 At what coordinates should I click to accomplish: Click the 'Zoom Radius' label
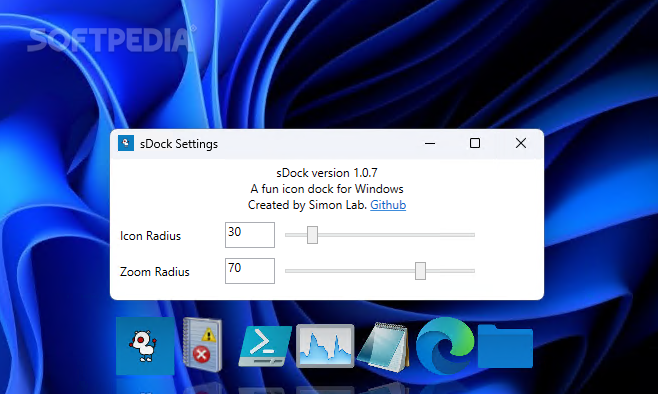click(x=154, y=272)
